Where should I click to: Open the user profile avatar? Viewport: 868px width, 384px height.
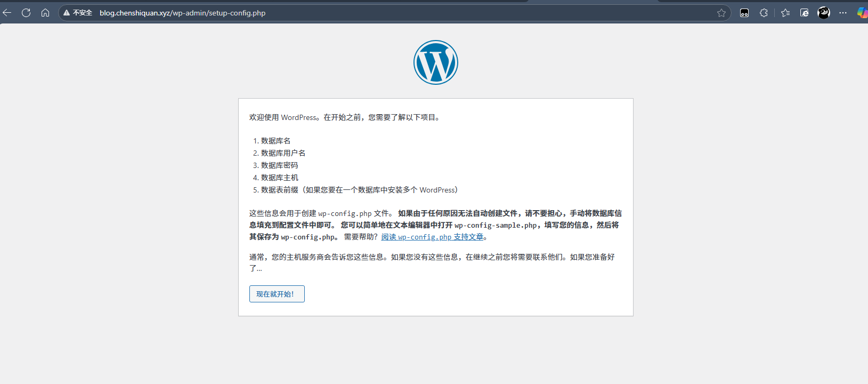pos(824,13)
